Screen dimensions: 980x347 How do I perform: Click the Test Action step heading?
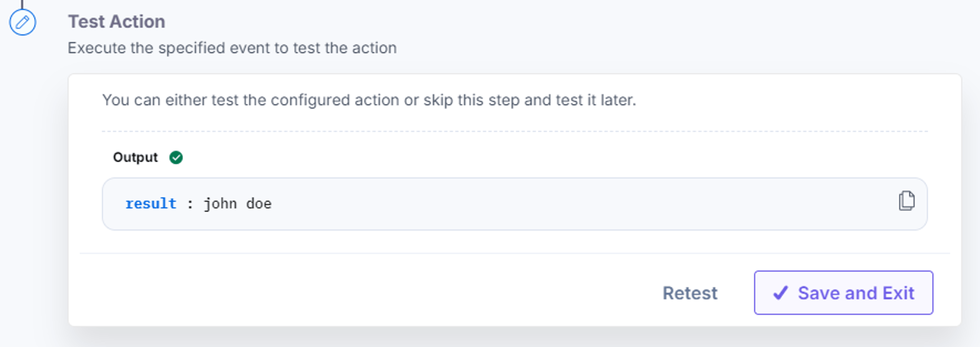tap(116, 21)
